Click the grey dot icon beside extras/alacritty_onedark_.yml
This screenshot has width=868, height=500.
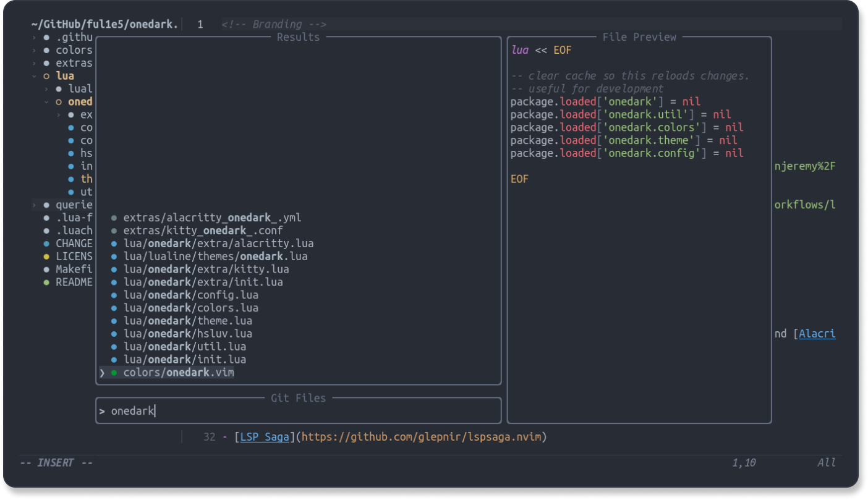tap(114, 218)
